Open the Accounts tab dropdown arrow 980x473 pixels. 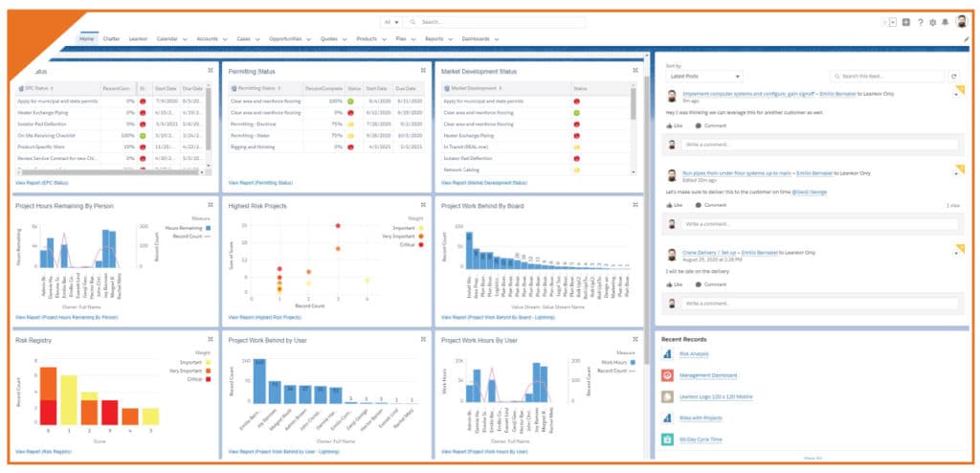click(x=225, y=39)
